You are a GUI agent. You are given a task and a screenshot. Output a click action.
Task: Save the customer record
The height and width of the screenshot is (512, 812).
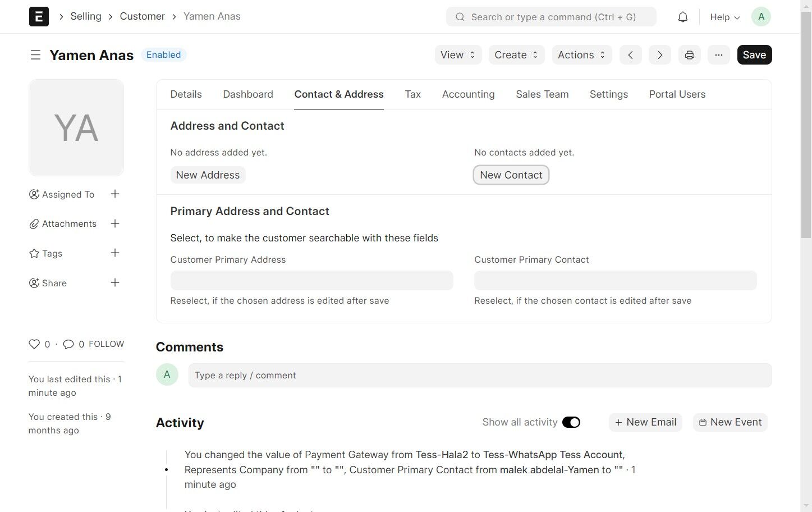pos(754,55)
